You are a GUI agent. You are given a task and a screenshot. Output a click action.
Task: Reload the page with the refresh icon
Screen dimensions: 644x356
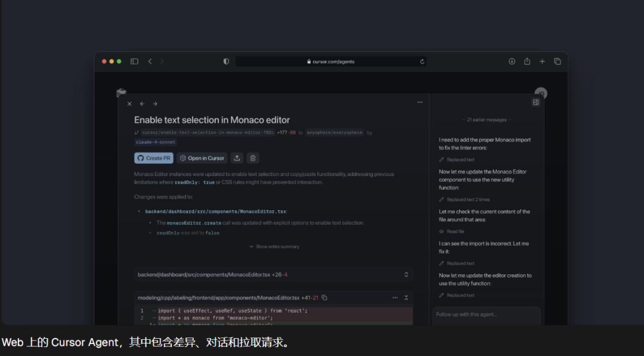point(422,61)
